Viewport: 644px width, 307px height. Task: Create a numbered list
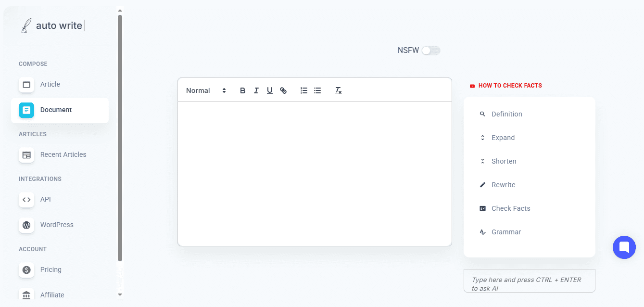tap(304, 90)
